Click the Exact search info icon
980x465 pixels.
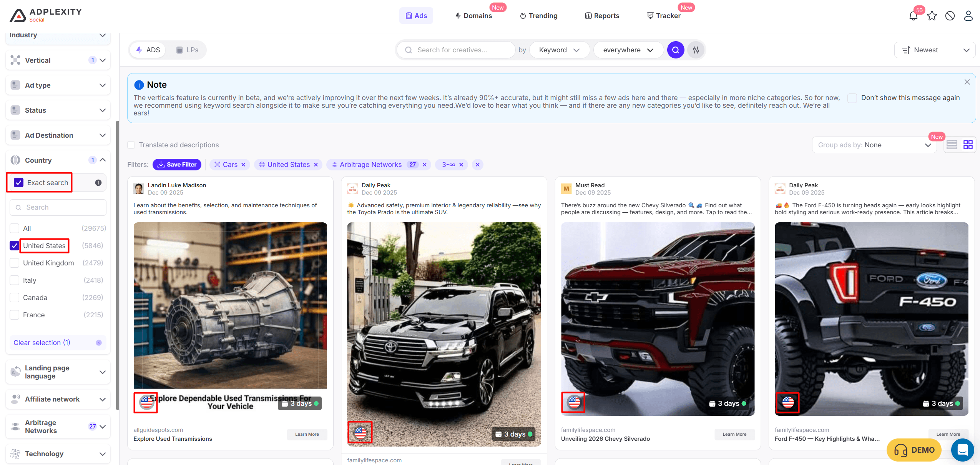(x=98, y=183)
